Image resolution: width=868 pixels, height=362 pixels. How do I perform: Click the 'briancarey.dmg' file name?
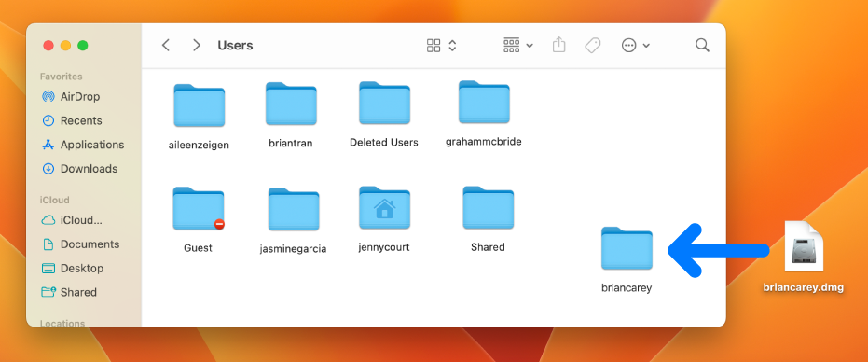804,287
